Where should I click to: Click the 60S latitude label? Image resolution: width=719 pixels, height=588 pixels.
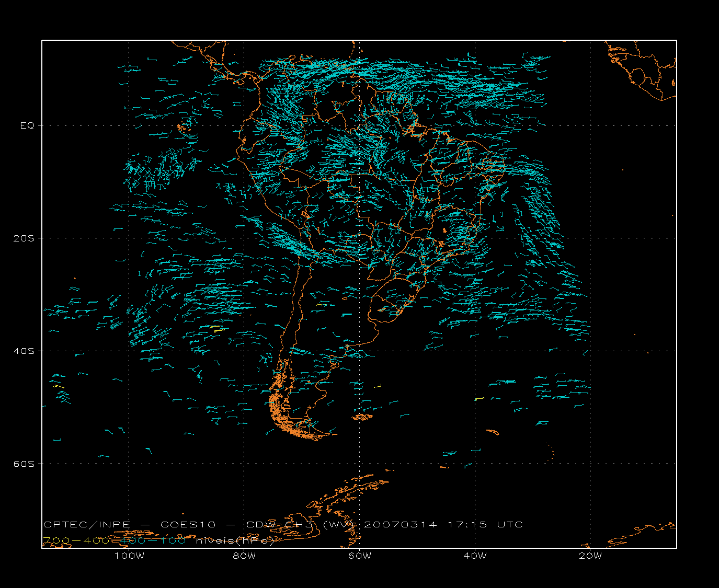point(24,464)
